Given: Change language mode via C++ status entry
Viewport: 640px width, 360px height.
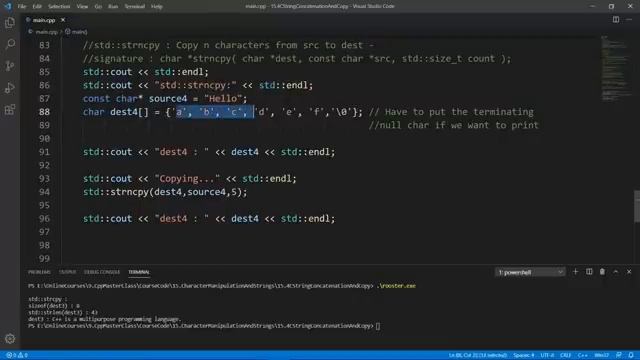Looking at the screenshot, I should [x=582, y=355].
